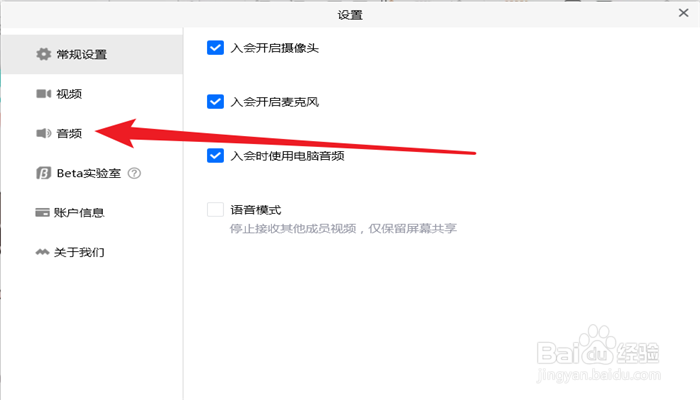The height and width of the screenshot is (400, 700).
Task: Click the 设置 dialog title
Action: (350, 15)
